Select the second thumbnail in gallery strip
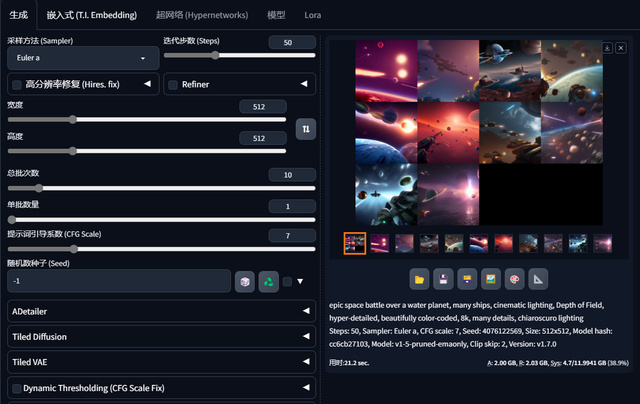 [x=380, y=244]
